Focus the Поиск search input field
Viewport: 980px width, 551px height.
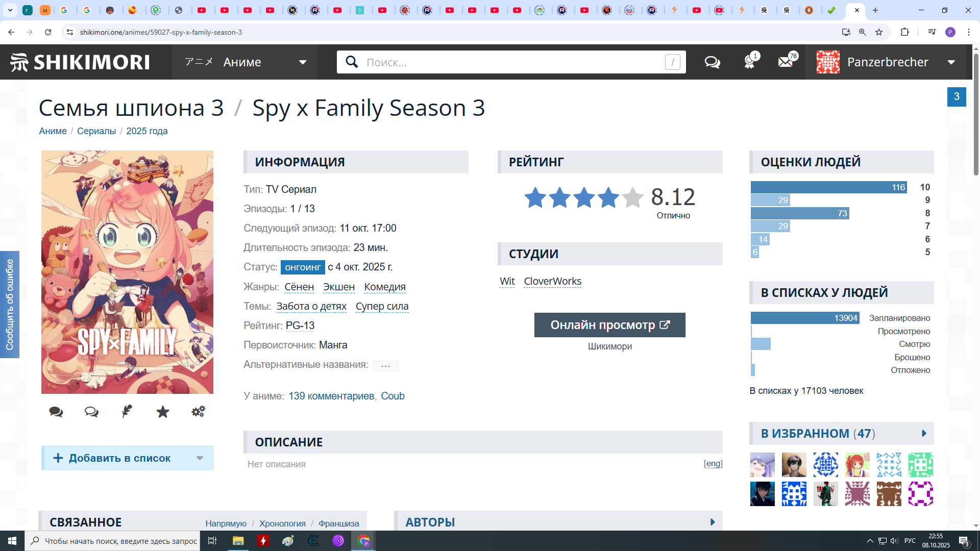510,62
